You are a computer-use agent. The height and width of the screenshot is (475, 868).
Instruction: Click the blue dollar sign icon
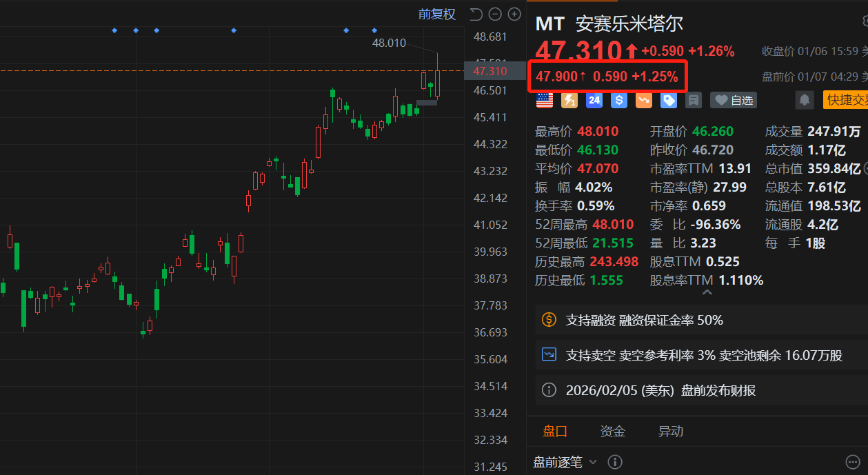(x=619, y=101)
